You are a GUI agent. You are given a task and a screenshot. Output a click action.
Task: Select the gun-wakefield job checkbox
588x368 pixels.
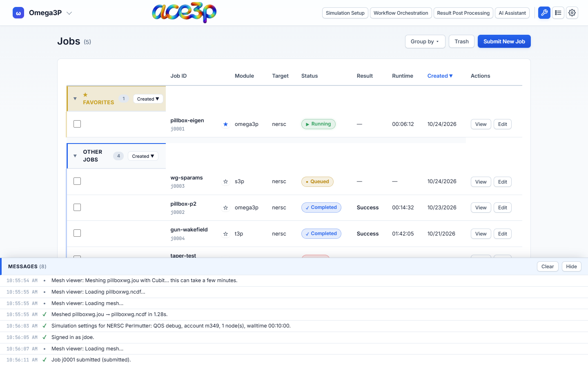pos(77,233)
